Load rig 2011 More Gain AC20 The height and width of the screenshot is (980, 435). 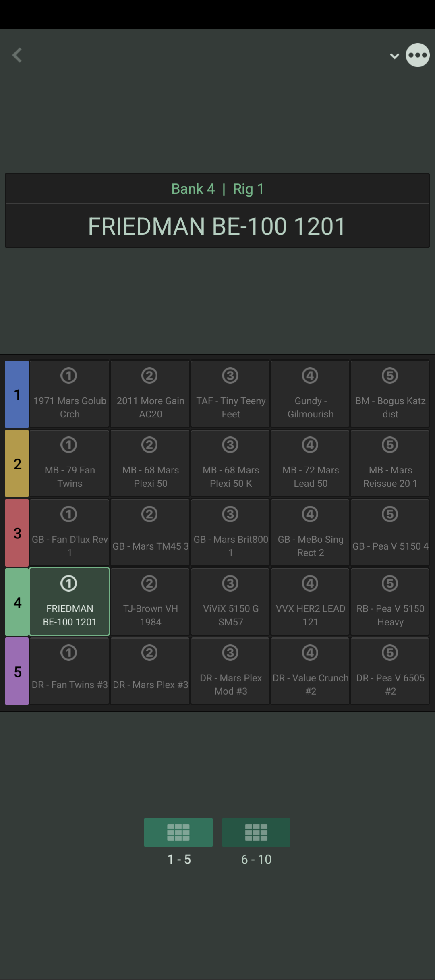pos(150,394)
